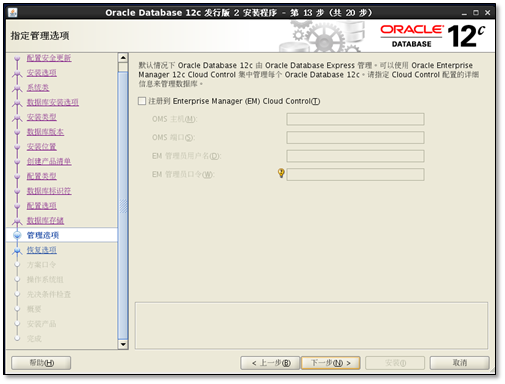Click the lightbulb hint icon beside password field
The width and height of the screenshot is (505, 384).
click(281, 173)
